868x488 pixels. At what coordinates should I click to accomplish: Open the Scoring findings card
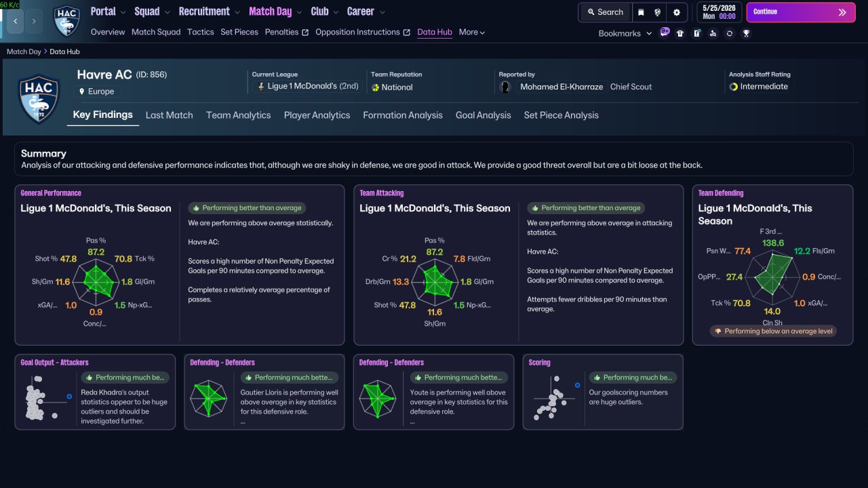tap(603, 392)
